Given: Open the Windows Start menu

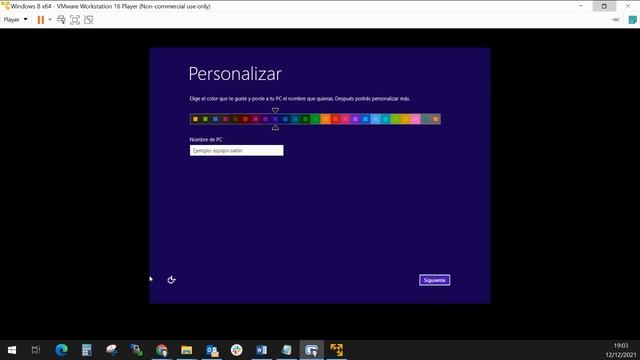Looking at the screenshot, I should point(12,350).
